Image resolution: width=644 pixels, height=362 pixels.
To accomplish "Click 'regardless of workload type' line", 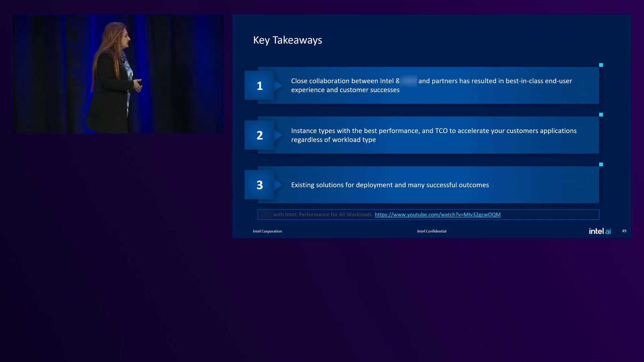I will pos(333,140).
